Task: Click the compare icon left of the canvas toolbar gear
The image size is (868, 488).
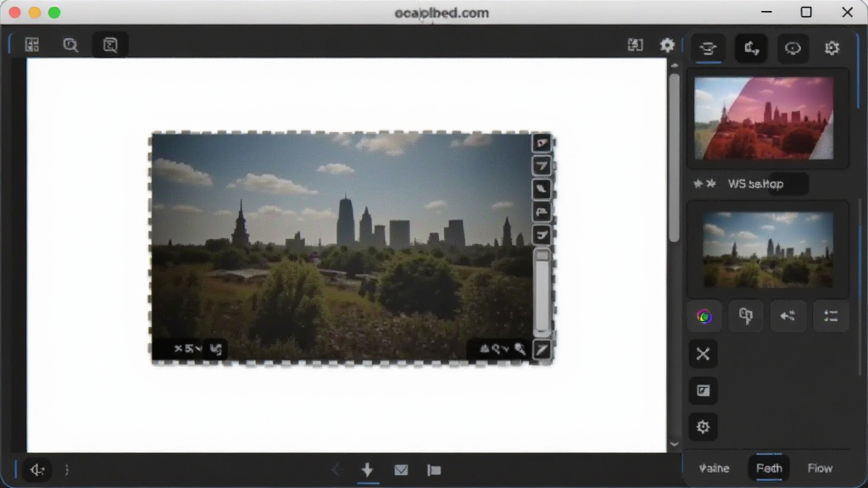Action: click(635, 45)
